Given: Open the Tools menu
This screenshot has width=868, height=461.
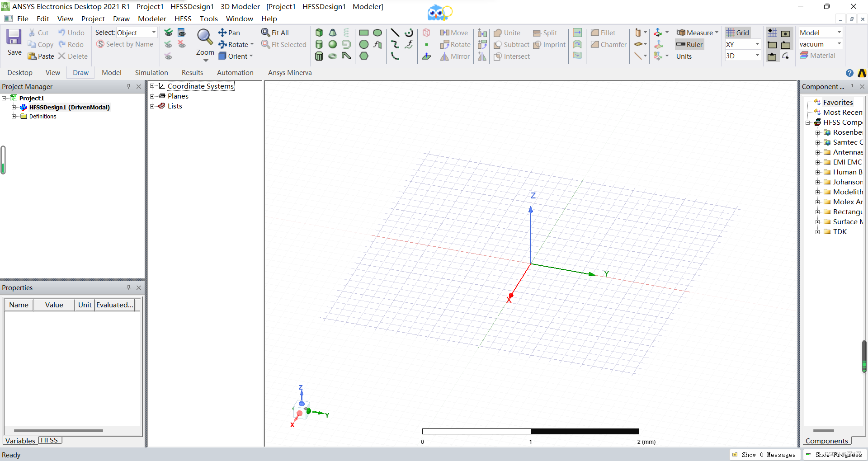Looking at the screenshot, I should (209, 19).
